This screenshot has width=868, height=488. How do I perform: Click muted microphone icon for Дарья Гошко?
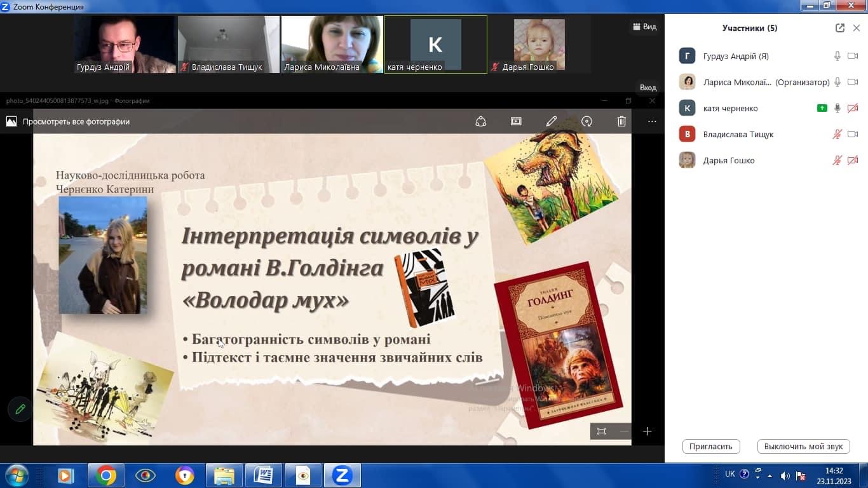(837, 160)
